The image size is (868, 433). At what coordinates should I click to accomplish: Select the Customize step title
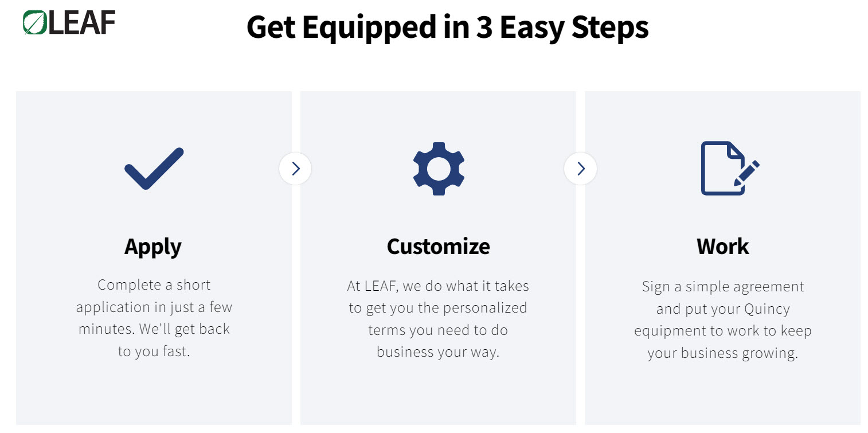pyautogui.click(x=438, y=247)
